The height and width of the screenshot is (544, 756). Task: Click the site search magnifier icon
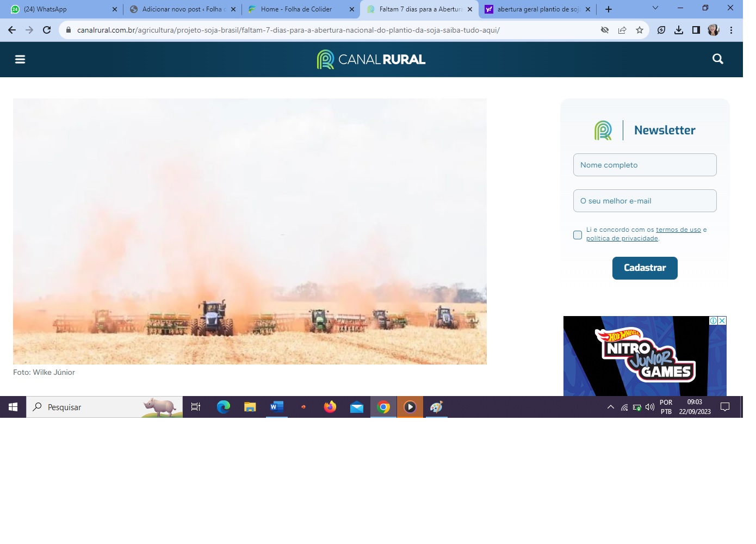[717, 59]
